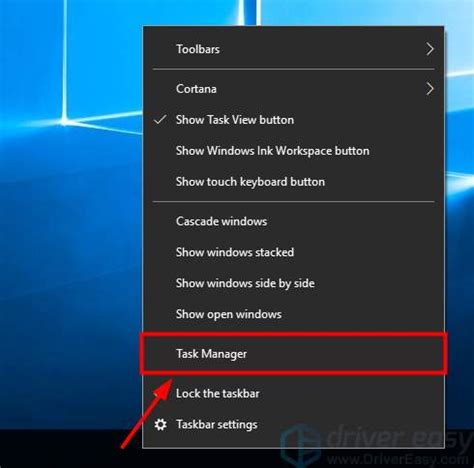This screenshot has width=474, height=468.
Task: Enable Show touch keyboard button
Action: pyautogui.click(x=293, y=182)
